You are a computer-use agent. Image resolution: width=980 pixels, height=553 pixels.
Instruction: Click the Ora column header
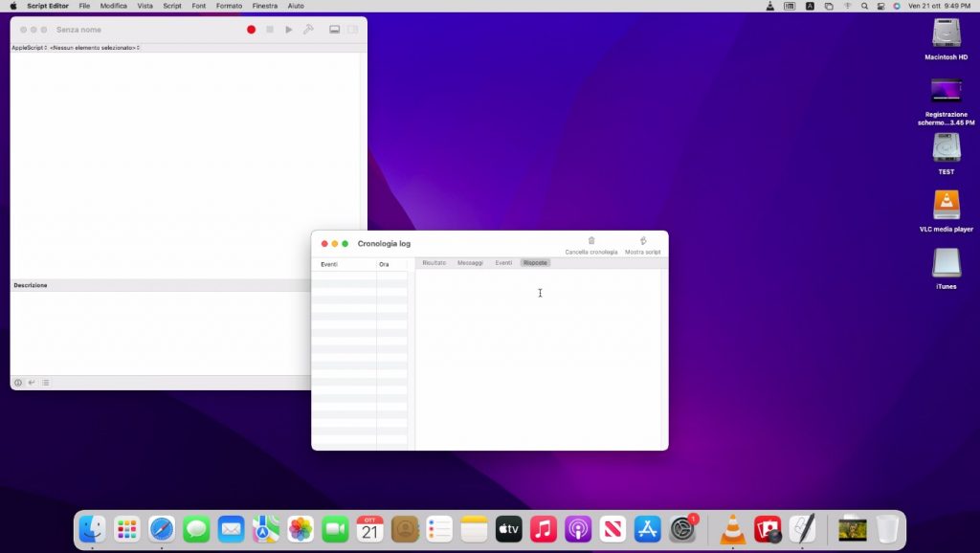click(384, 264)
